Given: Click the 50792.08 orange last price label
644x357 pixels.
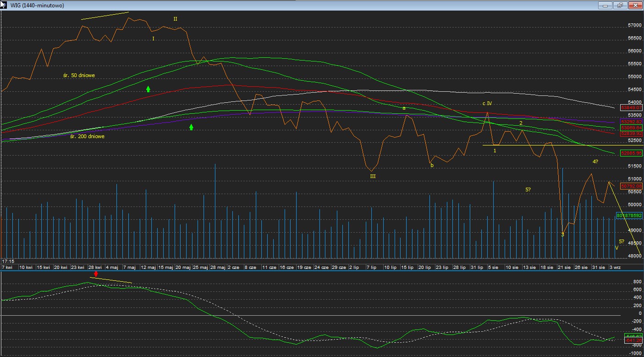Looking at the screenshot, I should coord(631,186).
